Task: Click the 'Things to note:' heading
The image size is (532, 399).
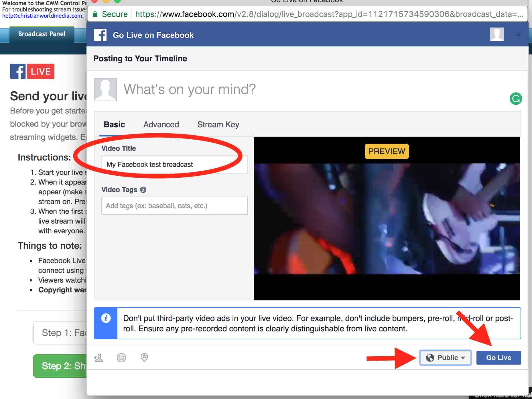Action: pos(50,245)
